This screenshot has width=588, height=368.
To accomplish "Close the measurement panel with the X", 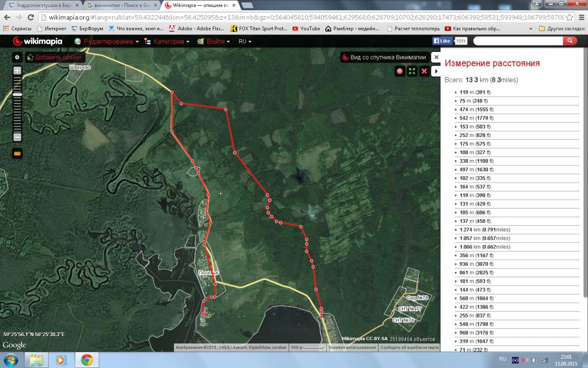I will pos(436,57).
